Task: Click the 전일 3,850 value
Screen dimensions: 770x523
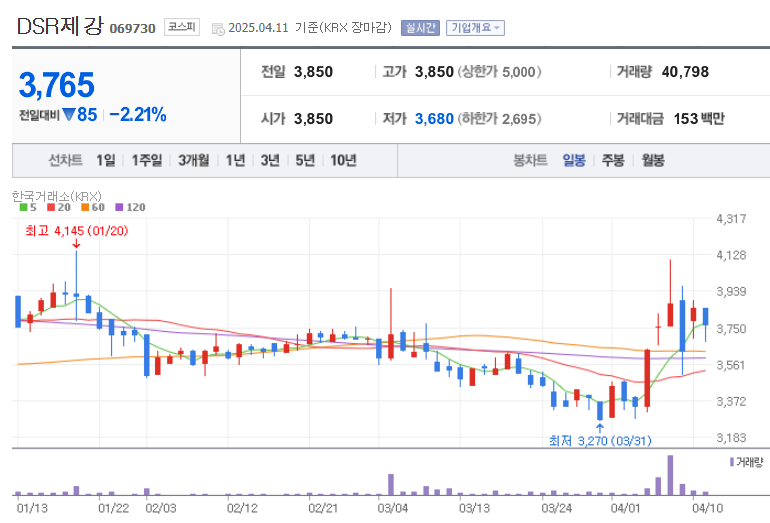Action: (x=313, y=72)
